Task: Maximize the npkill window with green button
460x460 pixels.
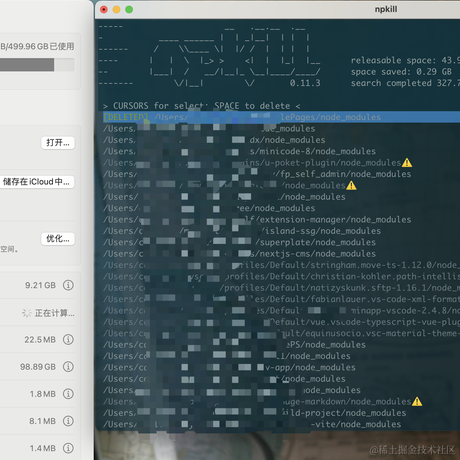Action: [129, 10]
